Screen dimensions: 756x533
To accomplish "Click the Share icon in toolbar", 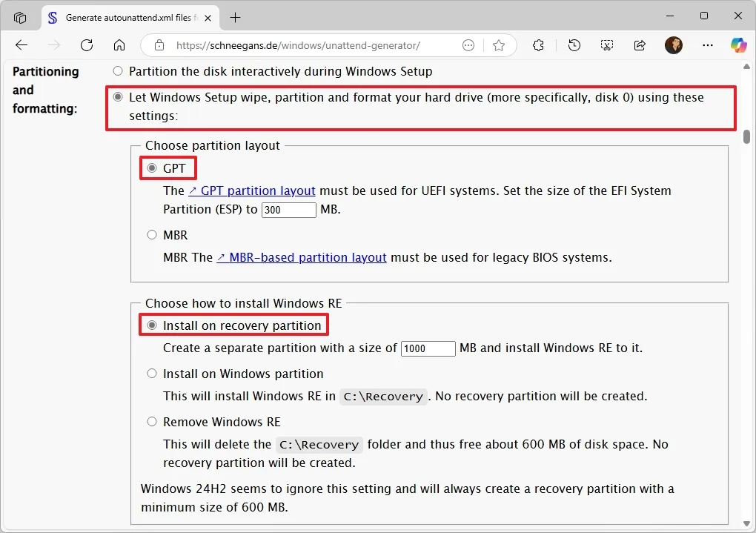I will [640, 45].
